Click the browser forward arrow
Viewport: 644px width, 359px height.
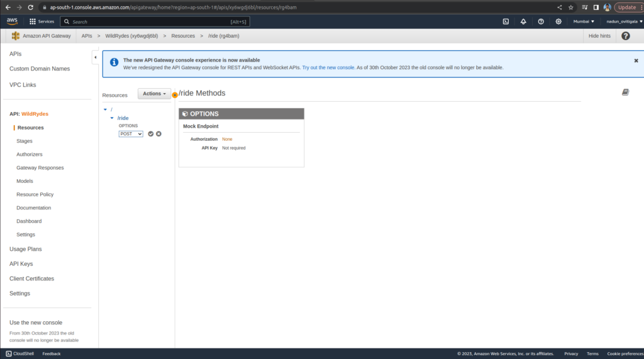pos(19,8)
